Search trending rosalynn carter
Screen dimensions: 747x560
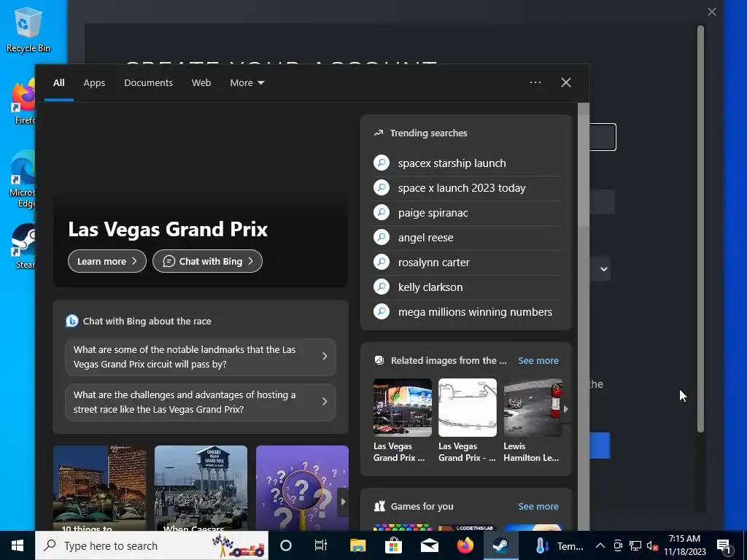[x=466, y=262]
